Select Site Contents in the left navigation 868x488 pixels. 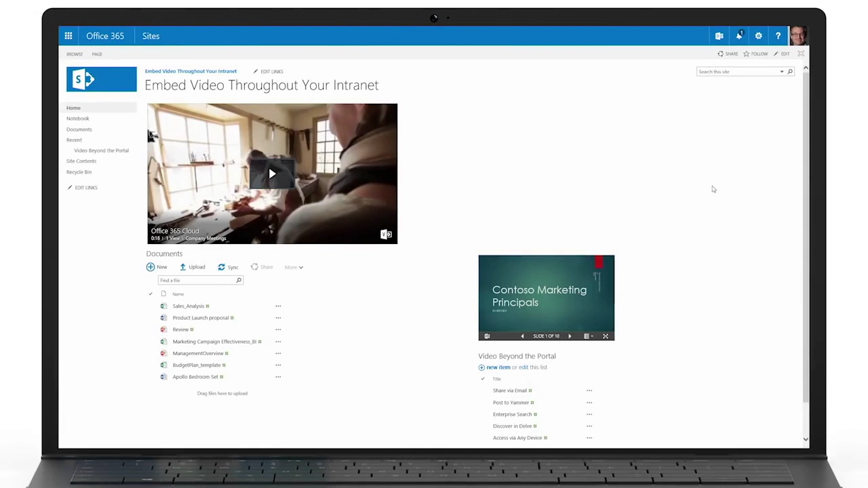tap(81, 161)
